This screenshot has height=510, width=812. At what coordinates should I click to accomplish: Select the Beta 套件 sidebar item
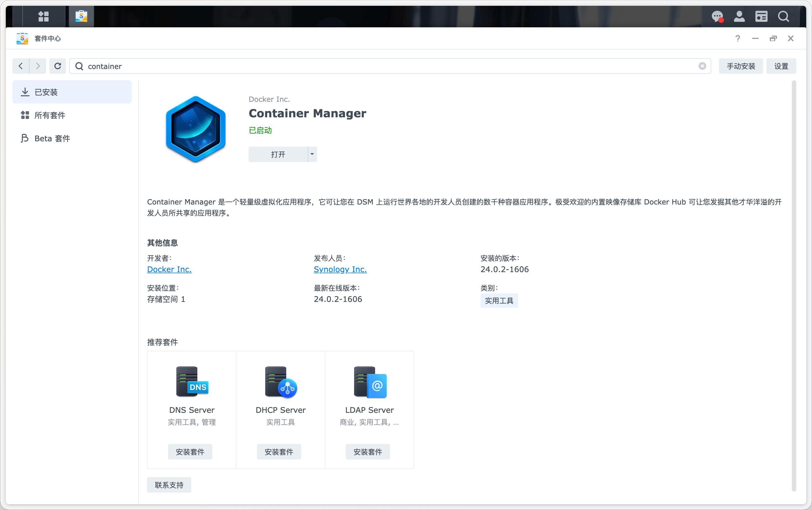pos(72,139)
